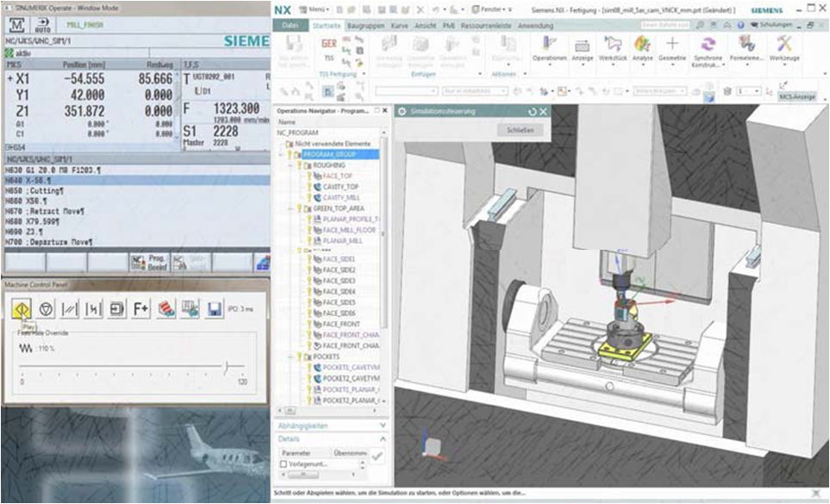Screen dimensions: 830x504
Task: Open Schulungen in the NX tab bar
Action: click(x=773, y=25)
